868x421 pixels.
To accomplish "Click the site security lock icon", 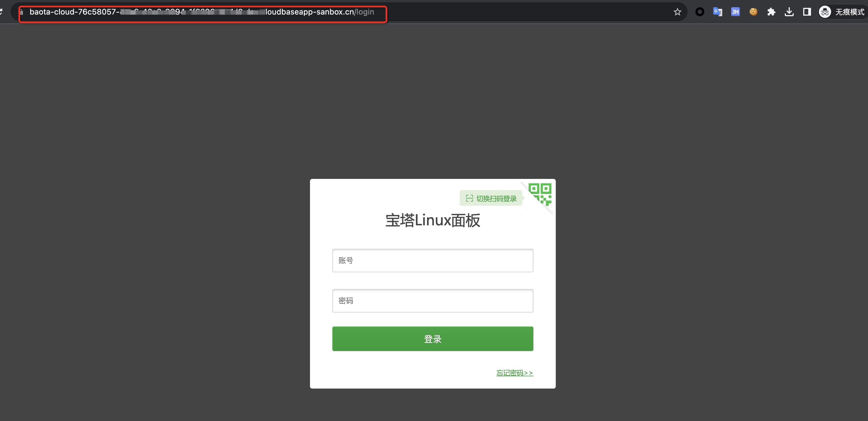I will pos(21,12).
